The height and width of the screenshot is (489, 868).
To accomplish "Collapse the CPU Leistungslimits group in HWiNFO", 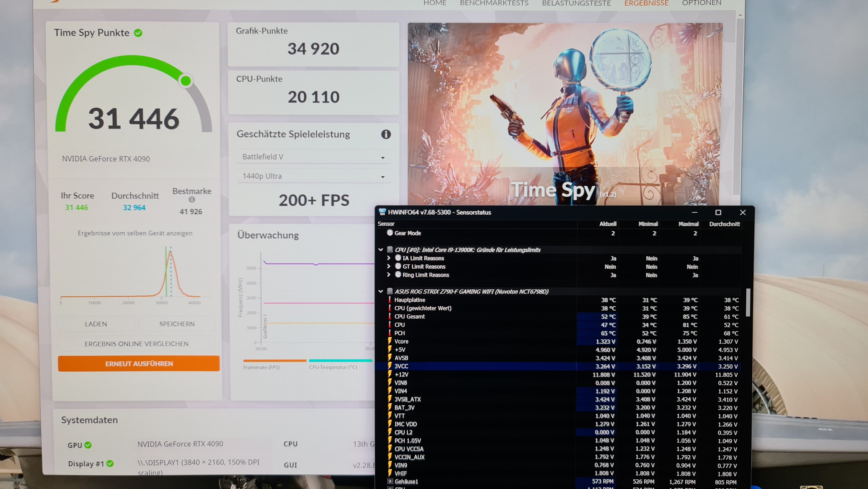I will click(x=381, y=250).
